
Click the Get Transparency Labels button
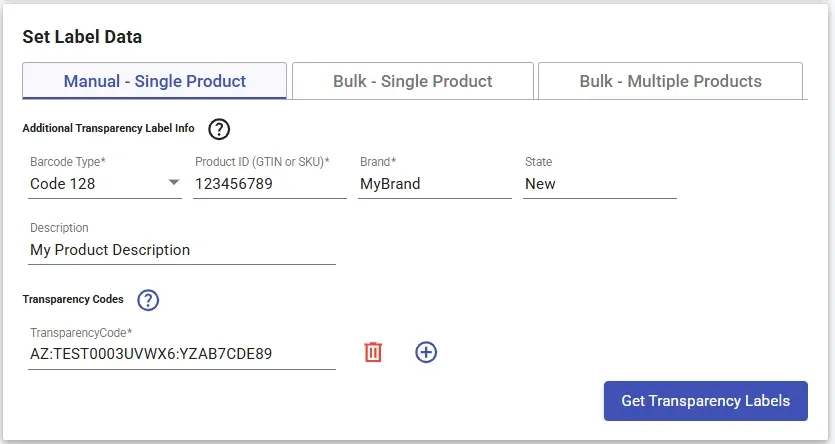pyautogui.click(x=706, y=401)
